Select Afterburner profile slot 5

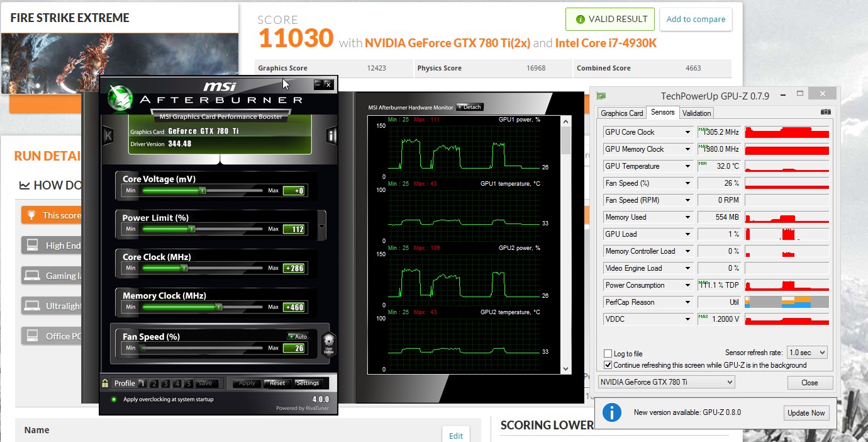point(189,383)
